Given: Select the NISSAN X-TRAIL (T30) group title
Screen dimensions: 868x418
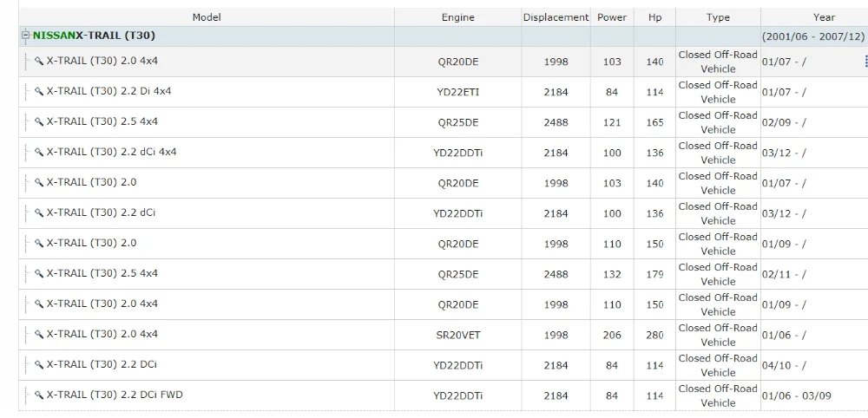Looking at the screenshot, I should (94, 36).
